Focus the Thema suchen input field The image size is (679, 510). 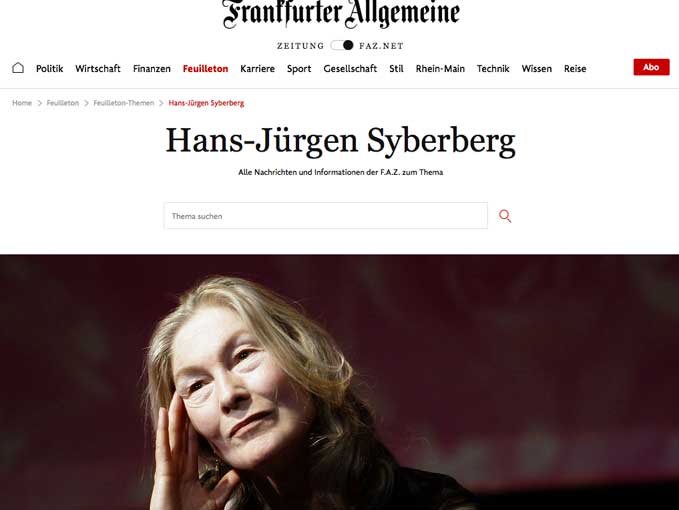tap(326, 216)
